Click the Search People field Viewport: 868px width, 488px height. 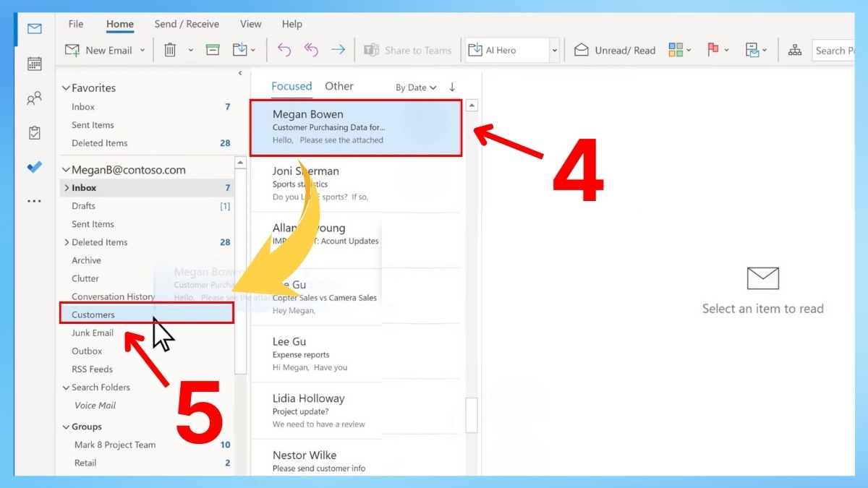(x=833, y=50)
